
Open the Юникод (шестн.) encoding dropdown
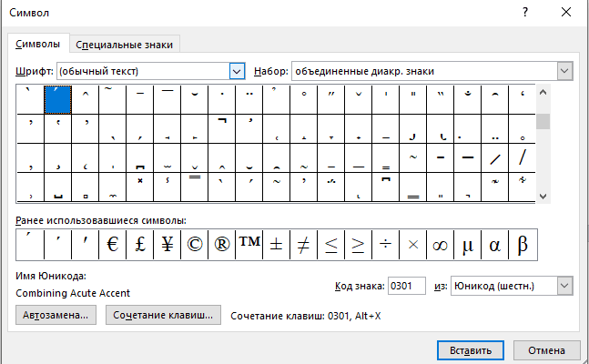pos(565,286)
